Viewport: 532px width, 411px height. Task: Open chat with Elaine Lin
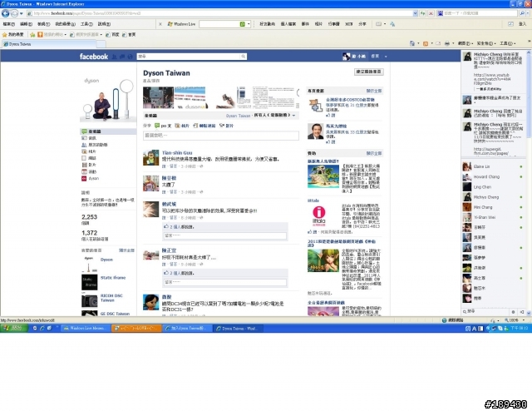(493, 166)
